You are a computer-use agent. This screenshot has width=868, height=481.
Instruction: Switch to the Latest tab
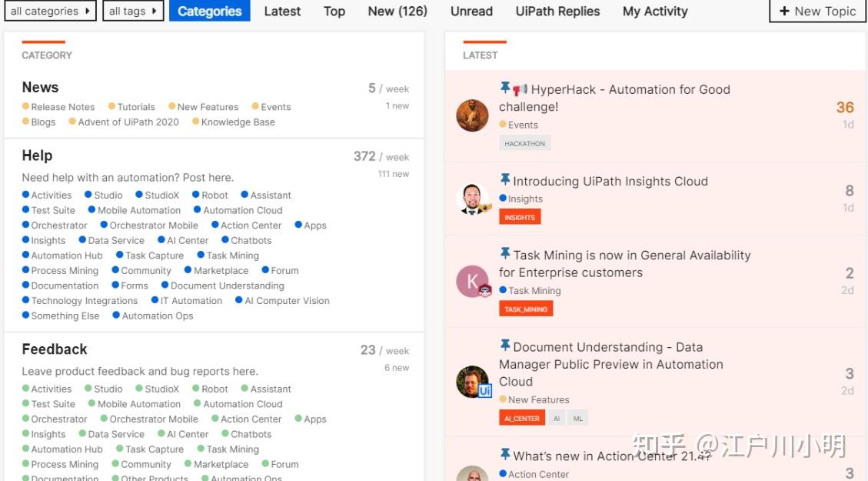tap(282, 11)
